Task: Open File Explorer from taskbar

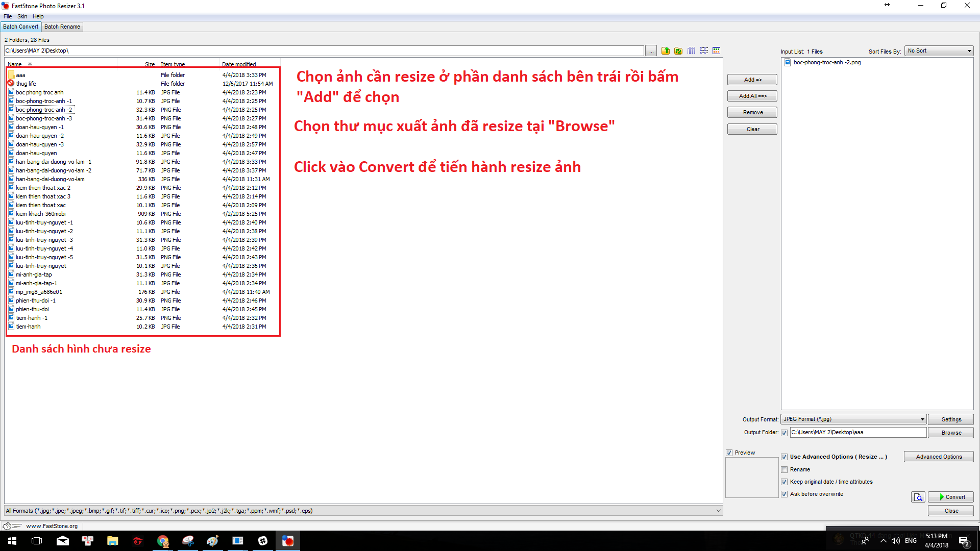Action: click(112, 541)
